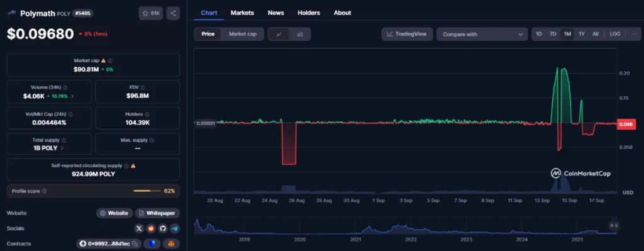Screen dimensions: 644x251
Task: Set chart range to 1D
Action: point(539,34)
